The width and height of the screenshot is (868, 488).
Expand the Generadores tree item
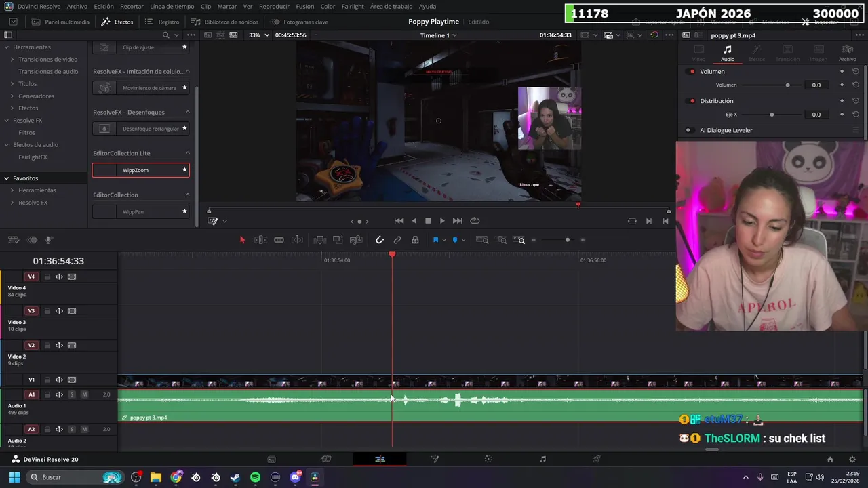click(x=12, y=96)
